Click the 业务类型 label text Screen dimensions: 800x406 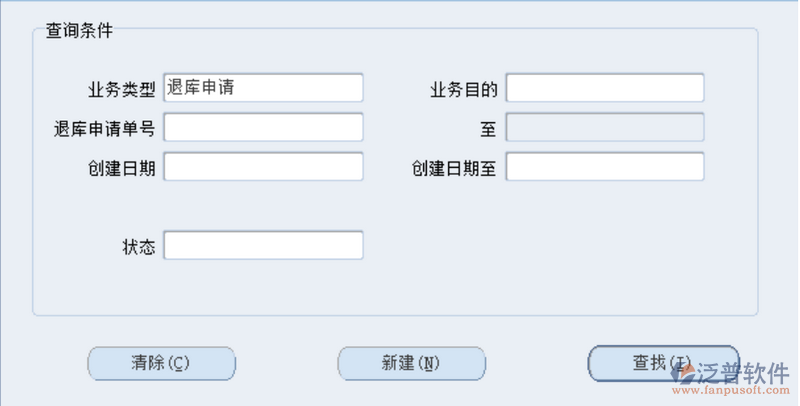122,89
